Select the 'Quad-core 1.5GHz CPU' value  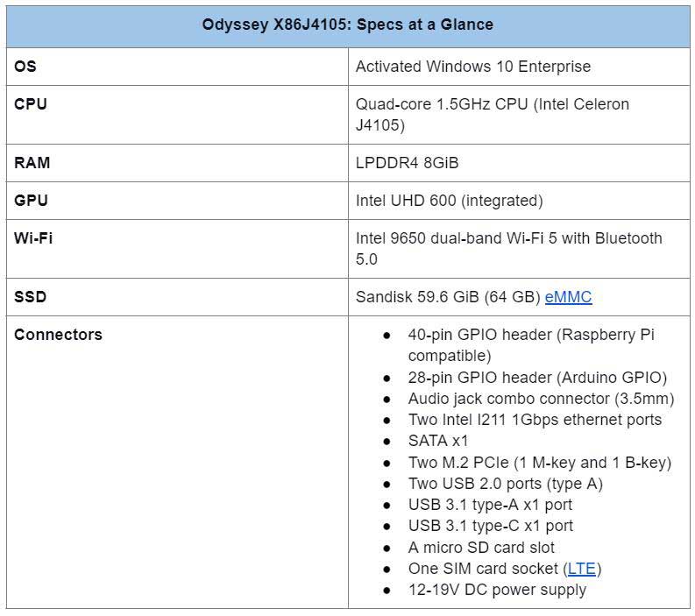pyautogui.click(x=442, y=104)
